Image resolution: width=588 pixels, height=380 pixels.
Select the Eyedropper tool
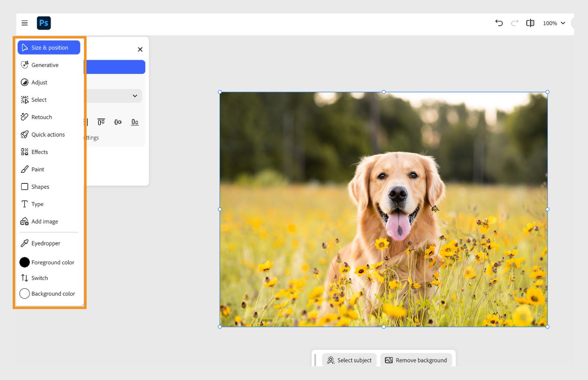(x=45, y=243)
